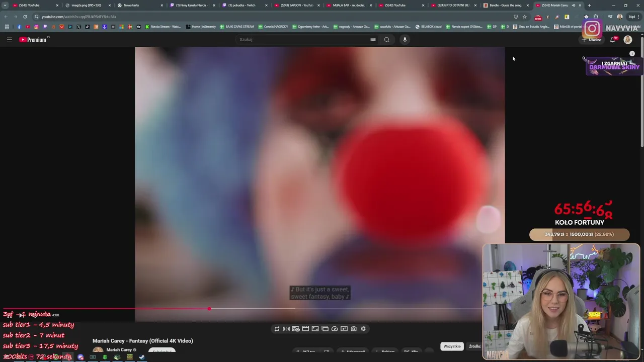644x362 pixels.
Task: Bookmark this page with the star icon
Action: click(525, 17)
